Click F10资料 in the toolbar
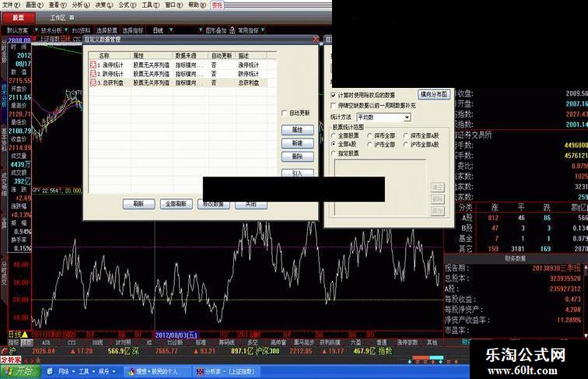Screen dimensions: 588x379 [x=82, y=30]
